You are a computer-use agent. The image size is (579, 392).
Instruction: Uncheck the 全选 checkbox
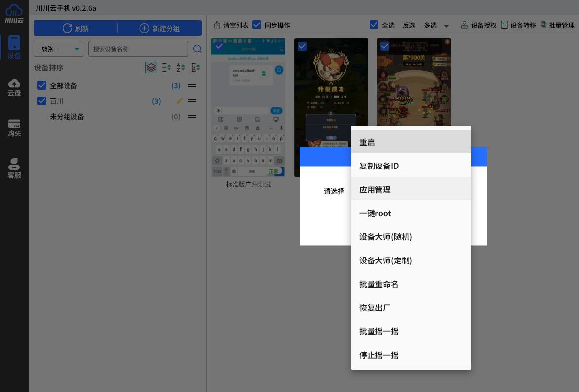[x=374, y=24]
